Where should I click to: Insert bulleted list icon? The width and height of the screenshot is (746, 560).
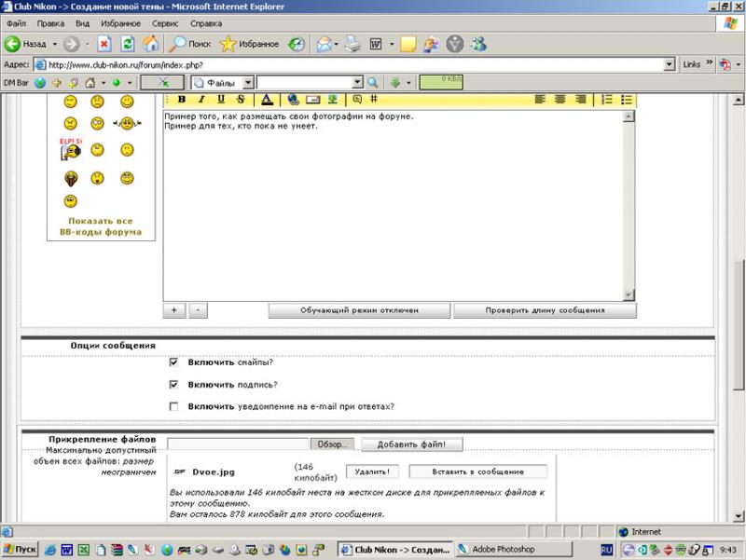coord(626,99)
